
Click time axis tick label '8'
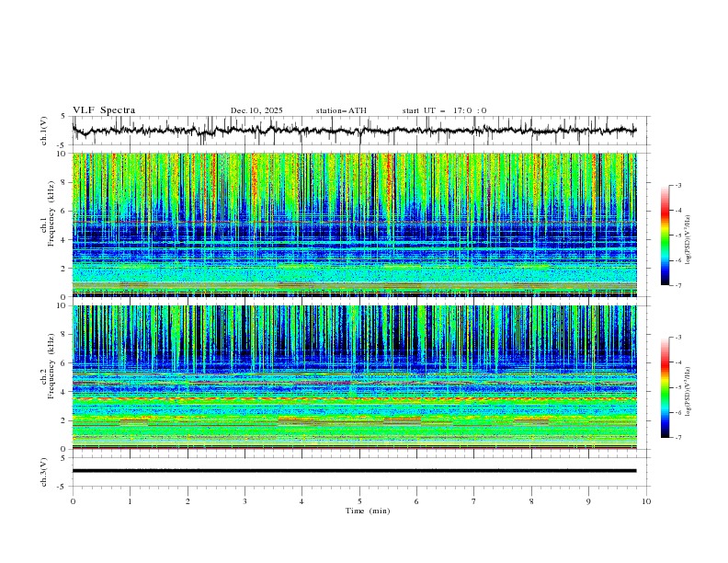pos(531,501)
